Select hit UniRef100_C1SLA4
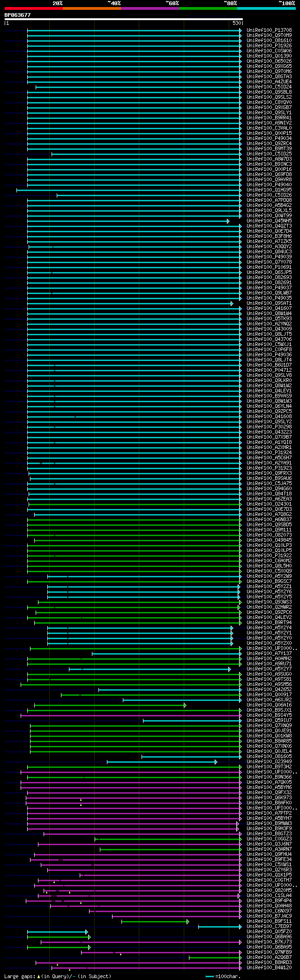Screen dimensions: 300x980 click(x=269, y=896)
